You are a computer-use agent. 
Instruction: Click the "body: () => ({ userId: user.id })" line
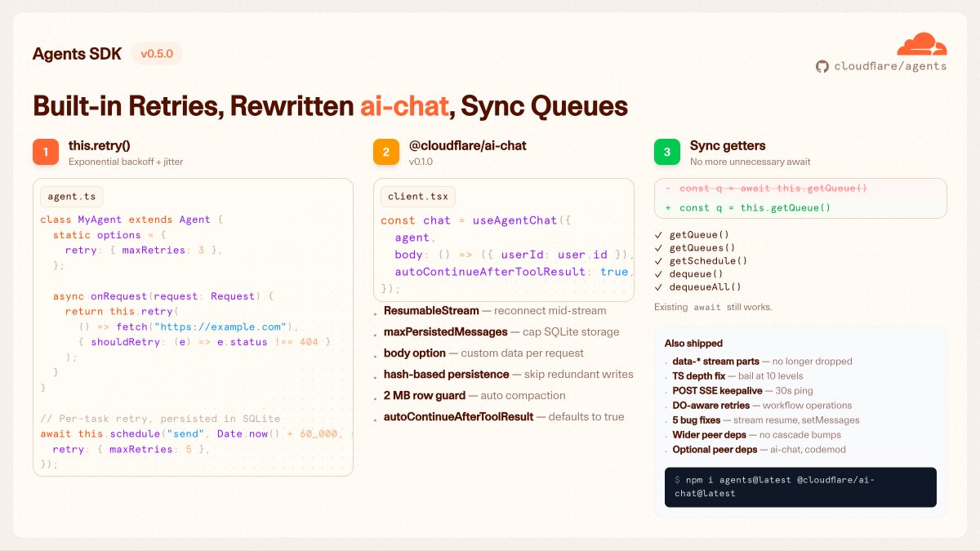[514, 255]
